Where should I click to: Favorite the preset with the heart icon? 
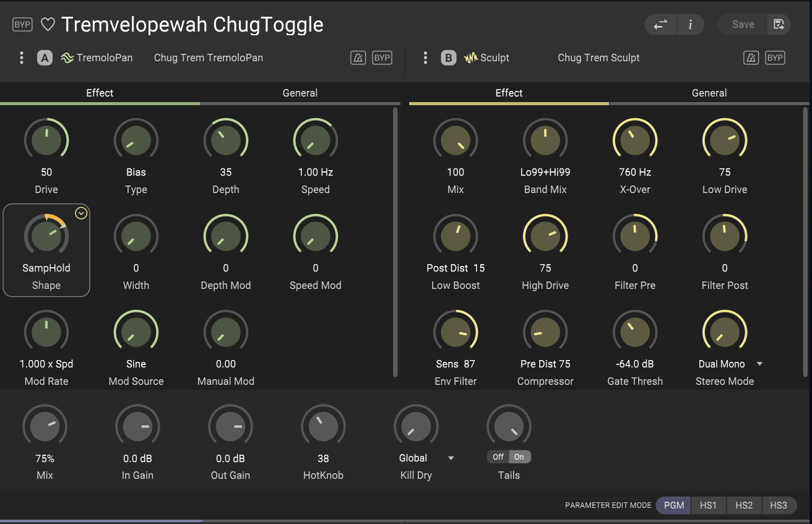(48, 25)
